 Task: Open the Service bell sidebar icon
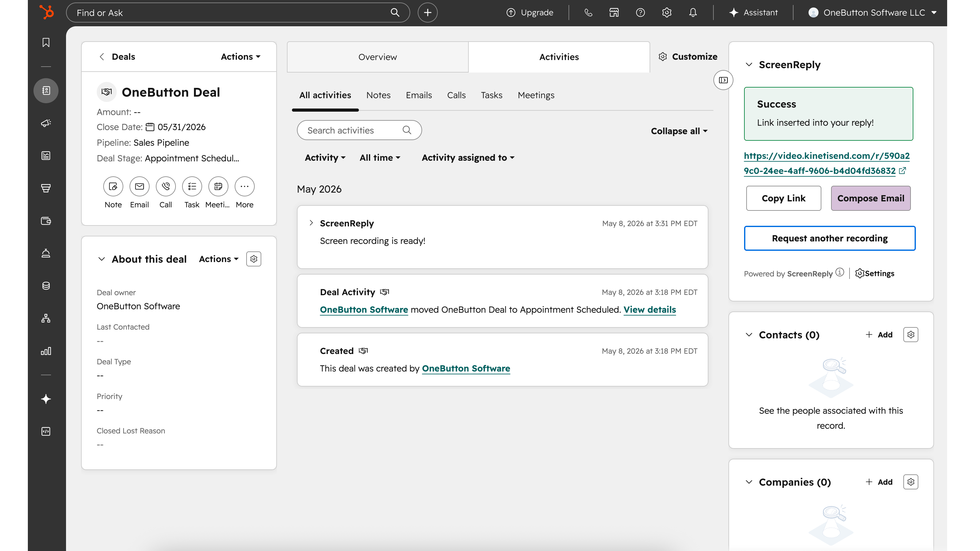46,253
